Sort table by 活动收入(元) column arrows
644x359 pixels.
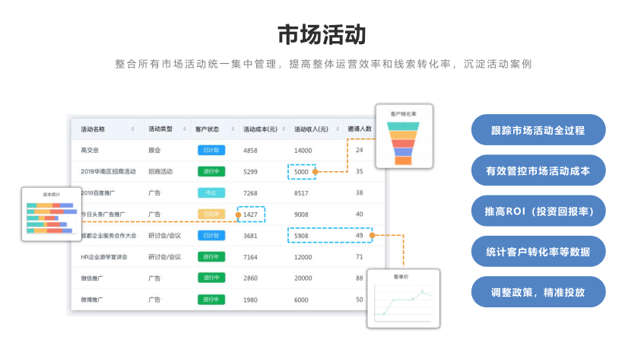point(338,129)
